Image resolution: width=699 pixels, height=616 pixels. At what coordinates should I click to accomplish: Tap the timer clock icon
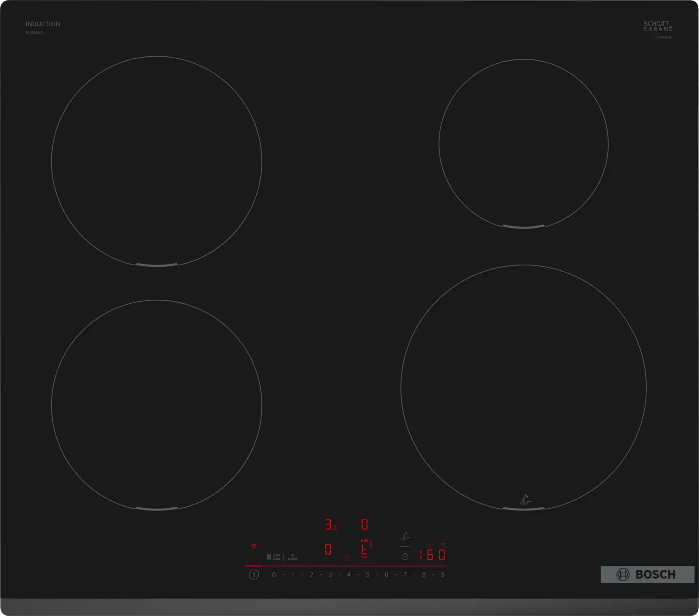(x=405, y=556)
